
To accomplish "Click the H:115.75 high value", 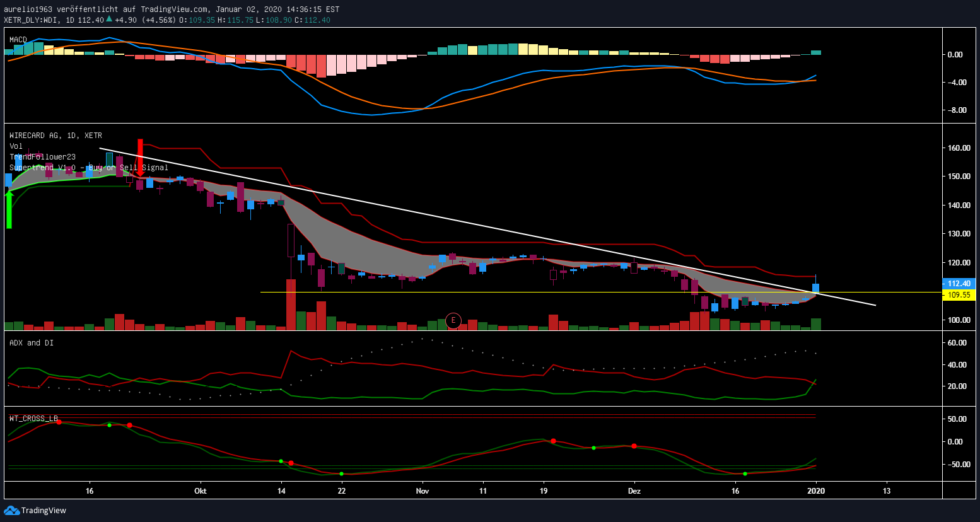I will (x=235, y=20).
